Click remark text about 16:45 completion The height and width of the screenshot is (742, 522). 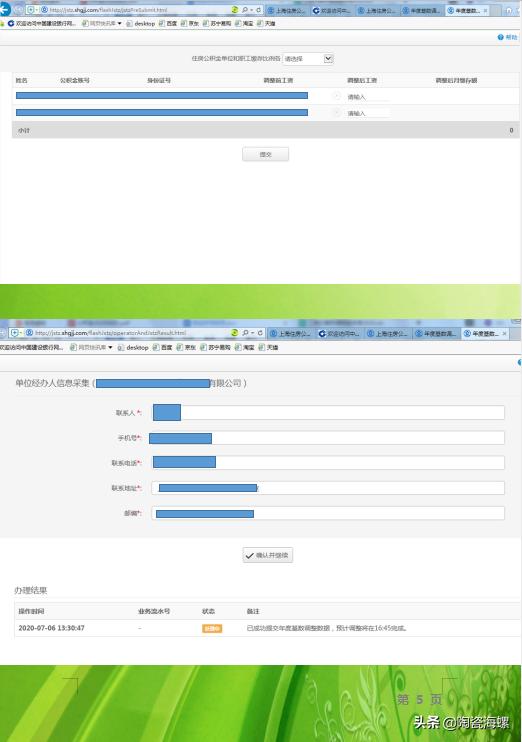point(327,628)
